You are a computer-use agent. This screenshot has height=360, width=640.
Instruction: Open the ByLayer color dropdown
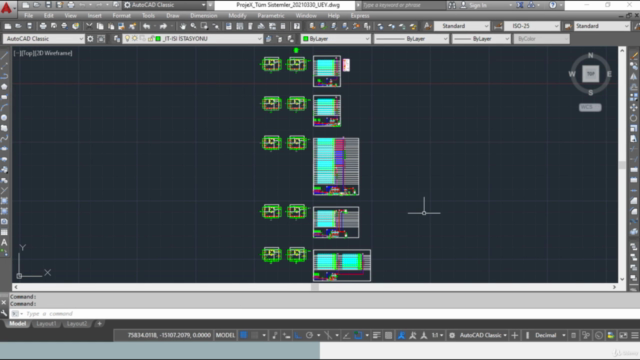click(x=336, y=39)
